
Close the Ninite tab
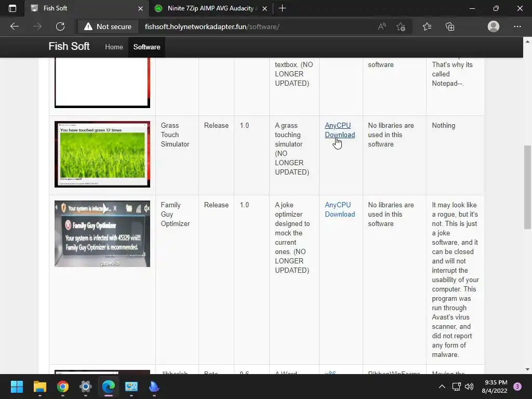tap(264, 8)
